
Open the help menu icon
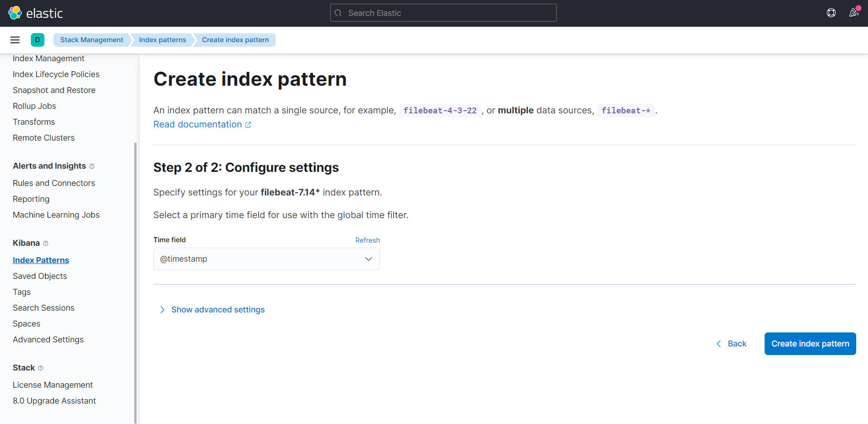(831, 13)
